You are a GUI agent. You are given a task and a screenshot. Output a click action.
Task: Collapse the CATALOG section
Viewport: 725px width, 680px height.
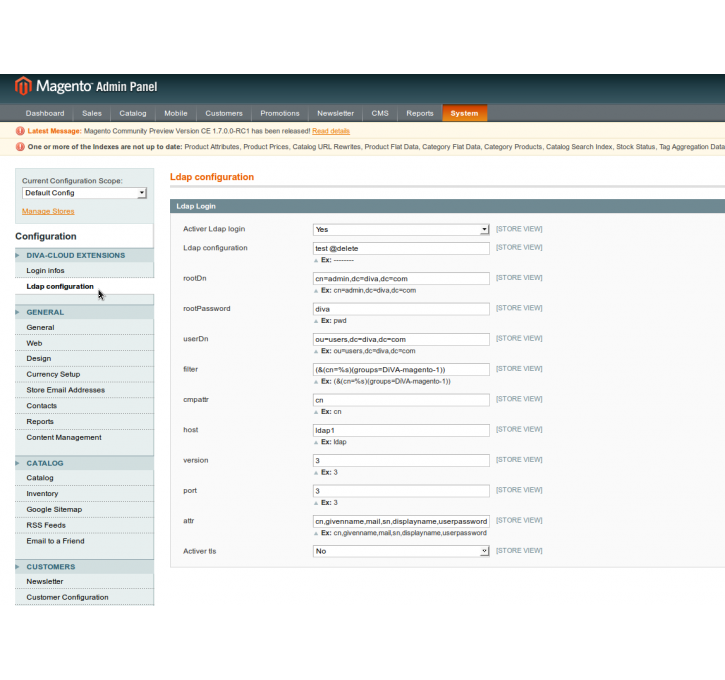(84, 463)
